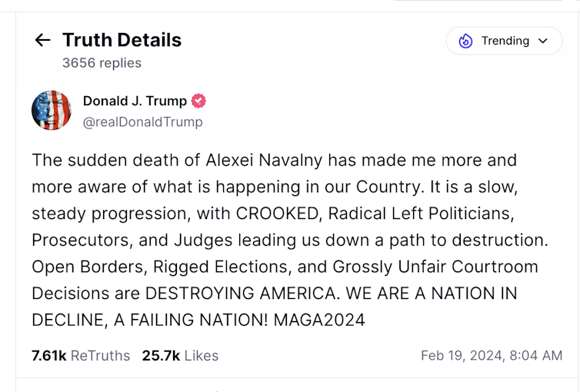The height and width of the screenshot is (392, 580).
Task: Click the flame icon in Trending button
Action: tap(465, 41)
